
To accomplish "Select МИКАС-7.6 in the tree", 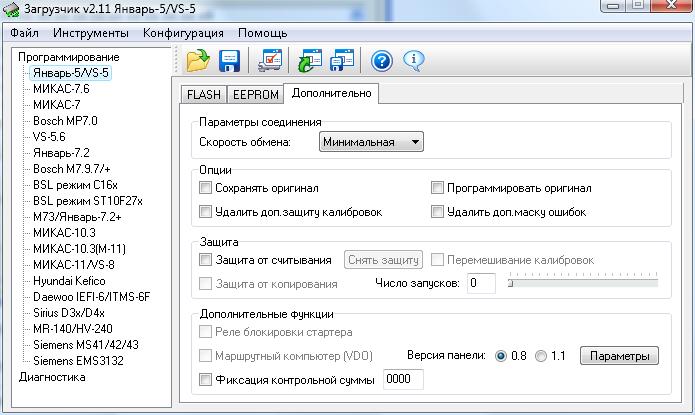I will [x=61, y=89].
